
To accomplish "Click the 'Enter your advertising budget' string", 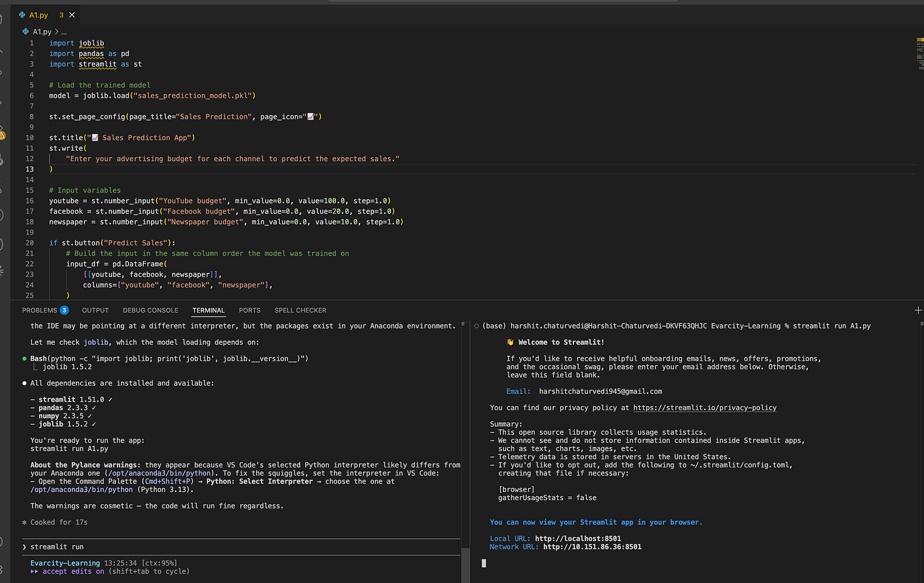I will coord(233,159).
